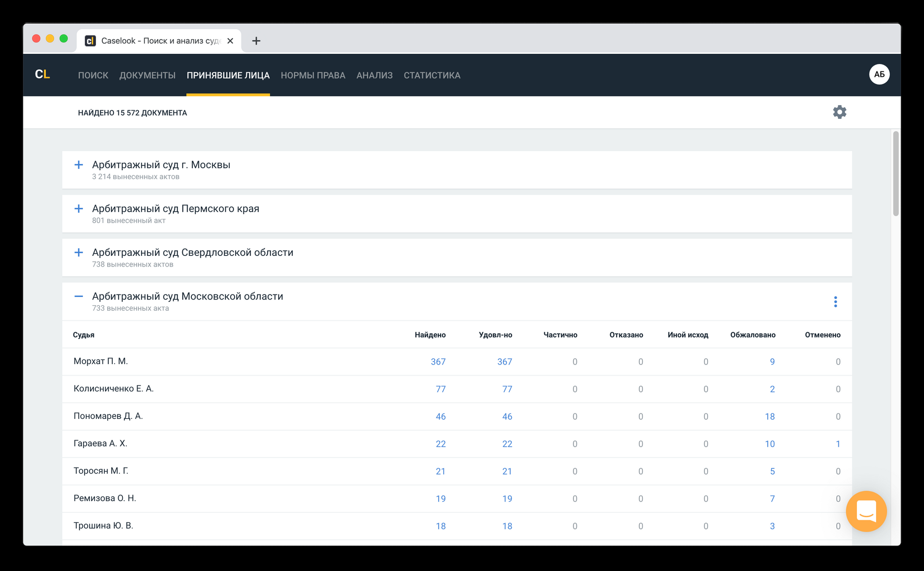Viewport: 924px width, 571px height.
Task: Close the Caselook browser tab
Action: pyautogui.click(x=230, y=41)
